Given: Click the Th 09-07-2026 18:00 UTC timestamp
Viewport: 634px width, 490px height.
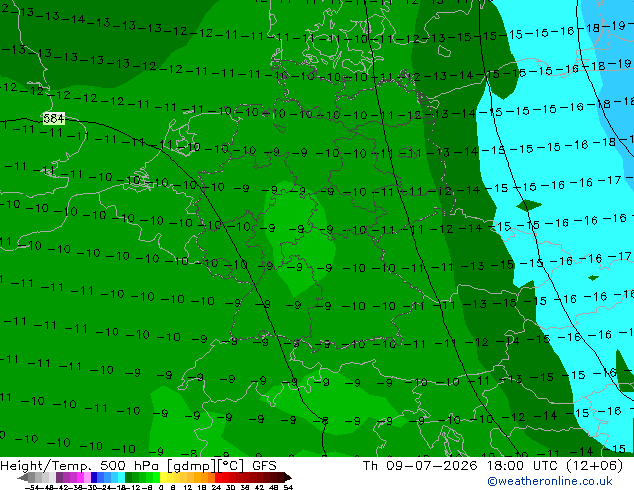Looking at the screenshot, I should (493, 466).
